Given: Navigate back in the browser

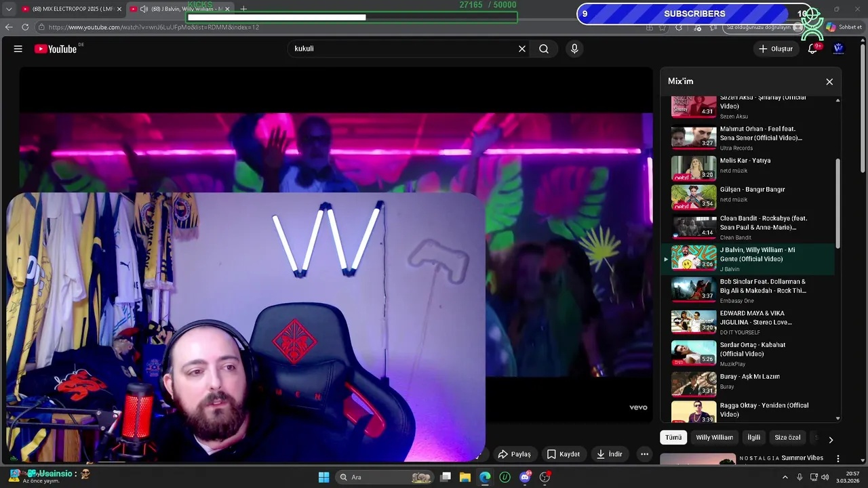Looking at the screenshot, I should (9, 27).
